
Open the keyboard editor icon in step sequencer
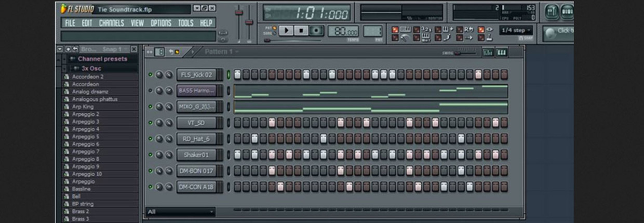[502, 52]
